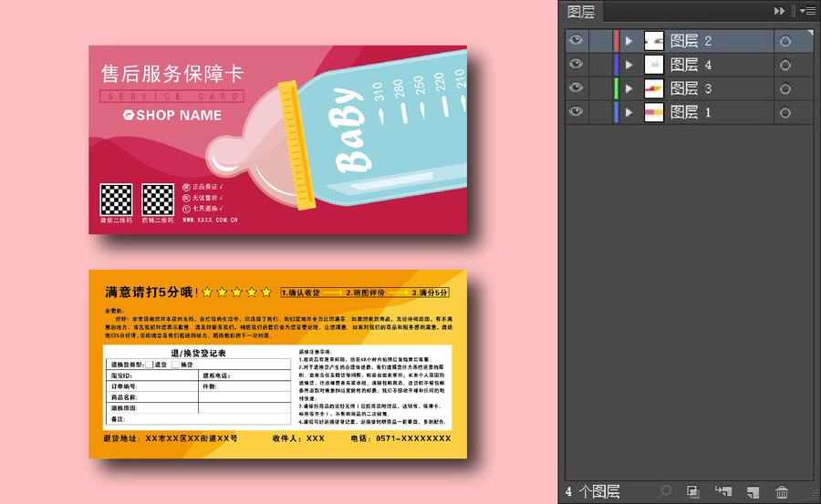This screenshot has width=821, height=504.
Task: Toggle lock column for 图层 3
Action: pyautogui.click(x=599, y=87)
